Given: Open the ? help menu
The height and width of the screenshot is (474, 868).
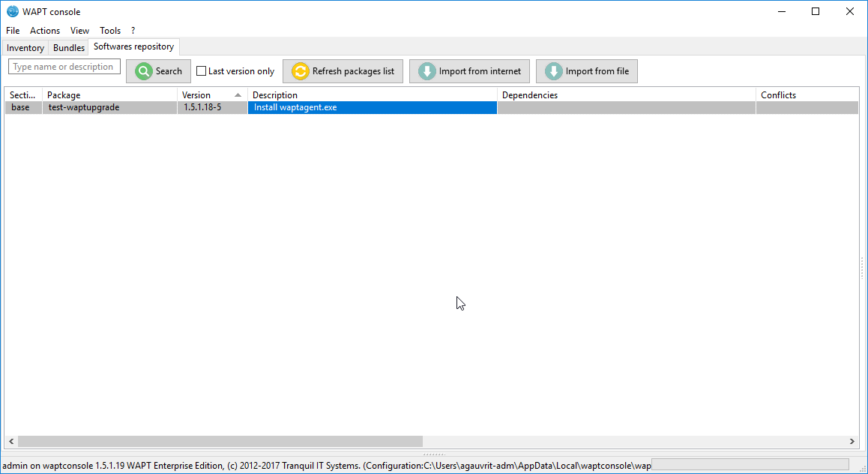Looking at the screenshot, I should (133, 31).
